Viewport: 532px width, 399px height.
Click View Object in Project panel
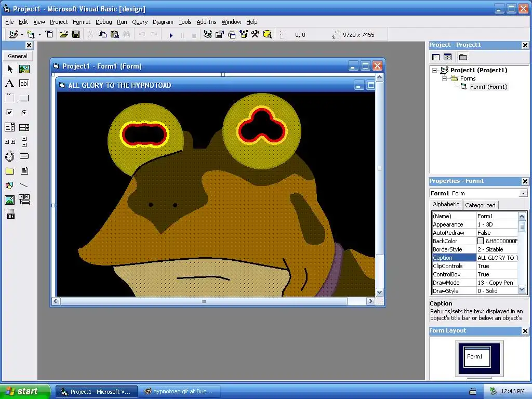coord(447,57)
